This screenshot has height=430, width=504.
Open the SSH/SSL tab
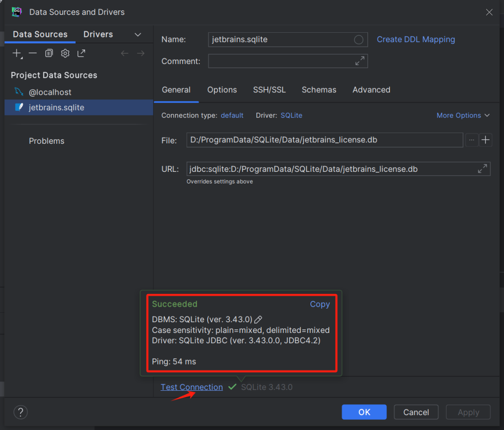pyautogui.click(x=269, y=90)
